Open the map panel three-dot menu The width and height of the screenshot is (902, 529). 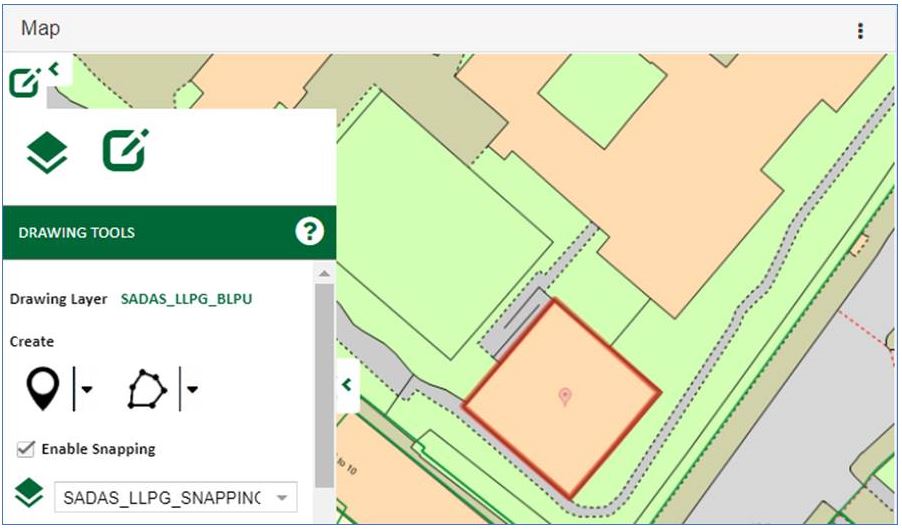(x=860, y=30)
